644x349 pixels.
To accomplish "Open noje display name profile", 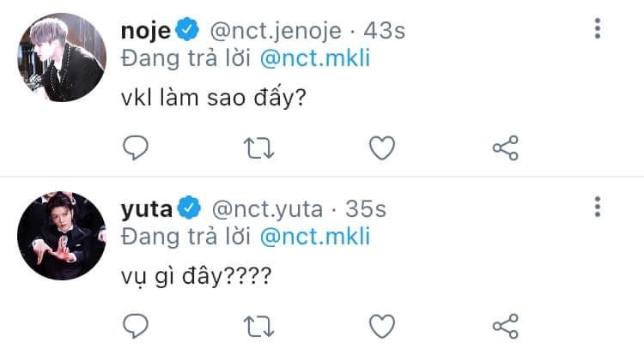I will (146, 31).
